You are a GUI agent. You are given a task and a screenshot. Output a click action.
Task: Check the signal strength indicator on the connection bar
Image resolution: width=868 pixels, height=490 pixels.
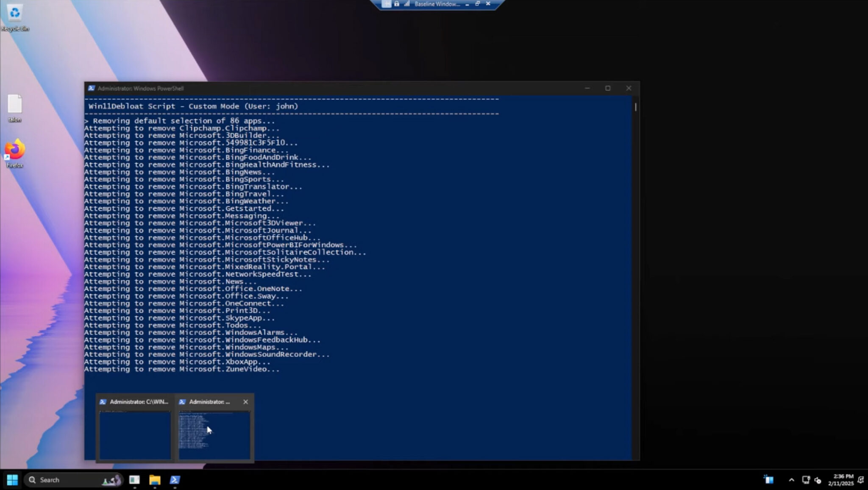pyautogui.click(x=406, y=4)
